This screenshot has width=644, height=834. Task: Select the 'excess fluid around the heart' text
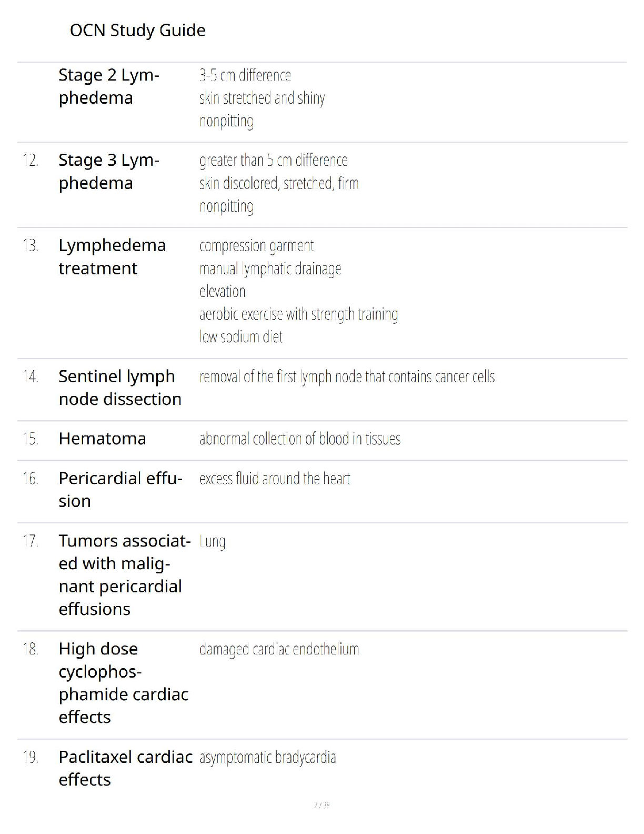(x=275, y=479)
